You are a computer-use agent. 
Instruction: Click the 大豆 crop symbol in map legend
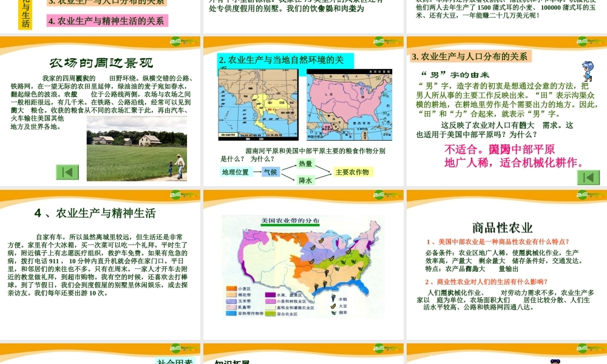click(333, 306)
